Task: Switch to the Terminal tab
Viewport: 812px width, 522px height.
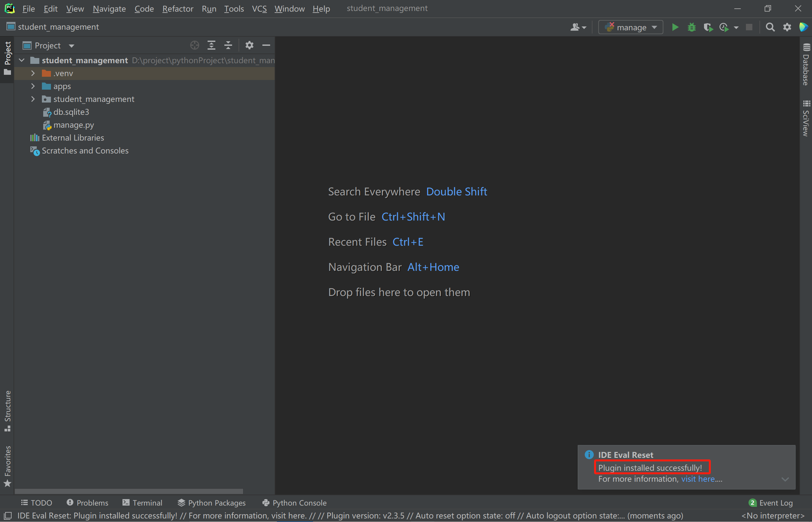Action: (x=142, y=503)
